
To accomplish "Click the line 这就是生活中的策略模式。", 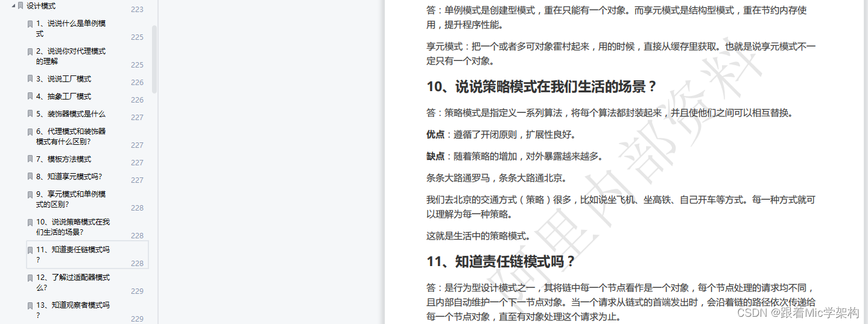I will 478,236.
